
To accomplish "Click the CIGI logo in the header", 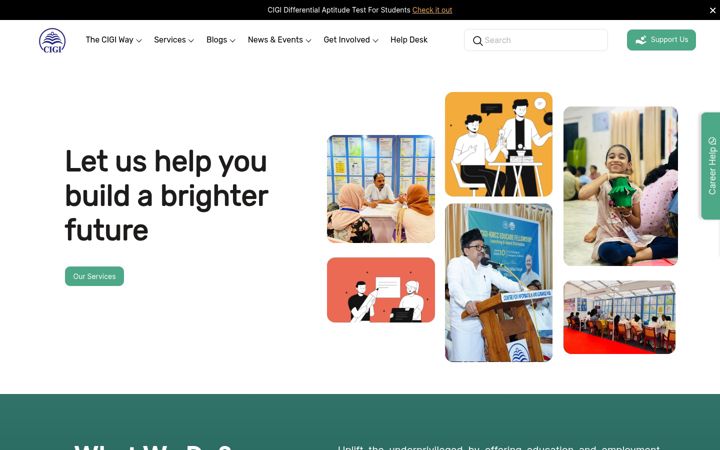I will coord(52,40).
